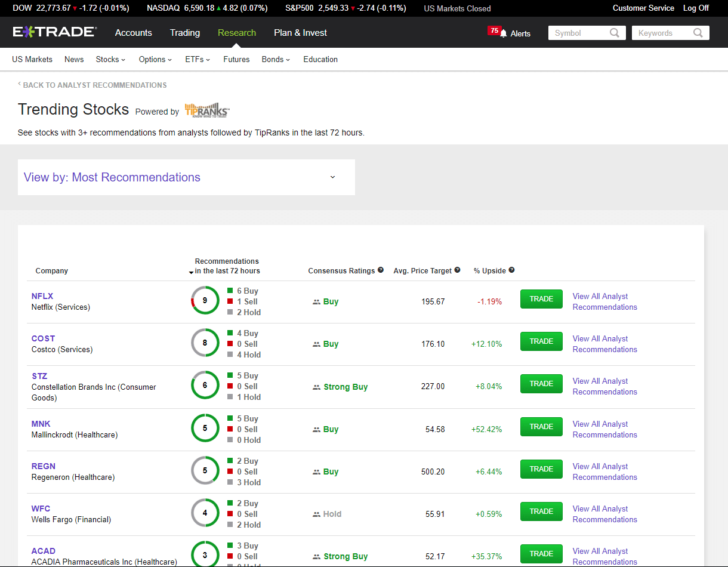
Task: Open the NFLX ticker link
Action: point(42,296)
